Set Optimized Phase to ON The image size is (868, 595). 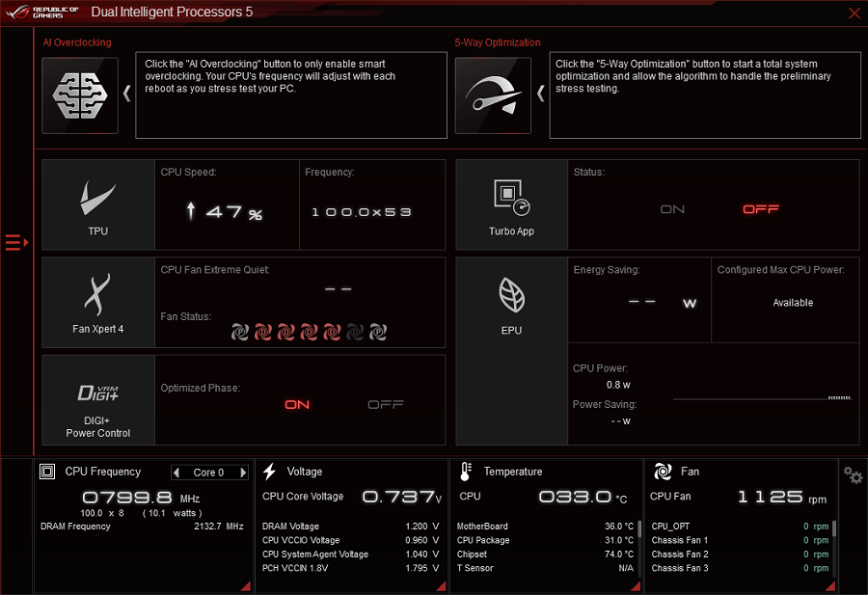tap(297, 405)
